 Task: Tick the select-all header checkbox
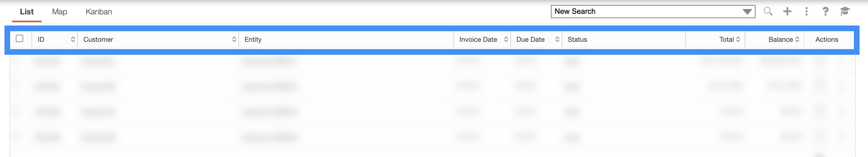click(19, 39)
